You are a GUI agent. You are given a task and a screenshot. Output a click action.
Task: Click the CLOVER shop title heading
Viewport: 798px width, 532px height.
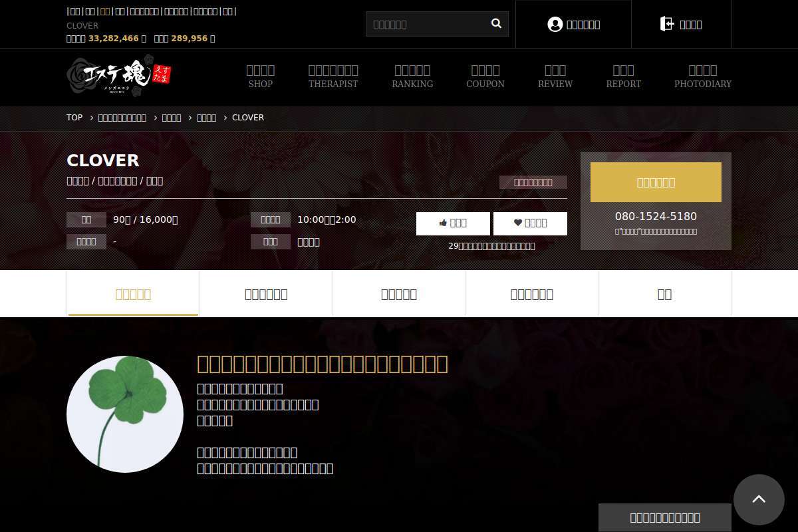pos(103,161)
